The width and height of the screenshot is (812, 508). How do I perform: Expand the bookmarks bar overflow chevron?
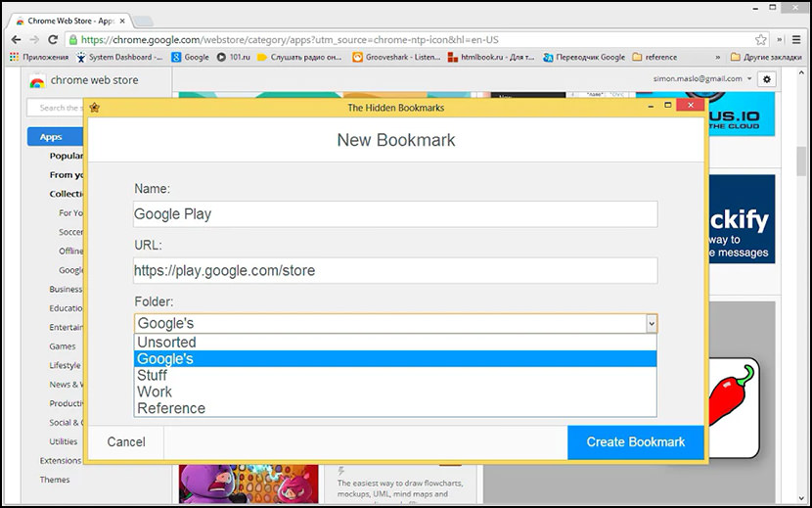(x=718, y=57)
